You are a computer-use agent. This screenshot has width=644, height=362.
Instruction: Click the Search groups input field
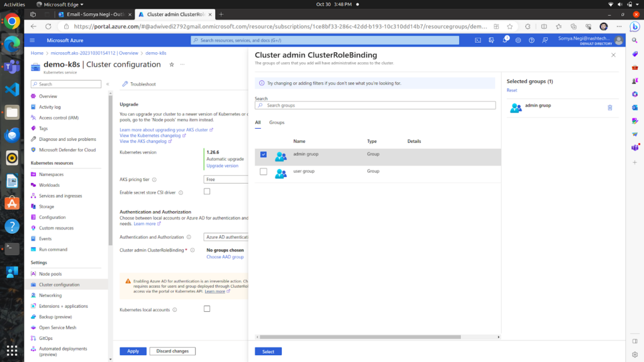(377, 106)
